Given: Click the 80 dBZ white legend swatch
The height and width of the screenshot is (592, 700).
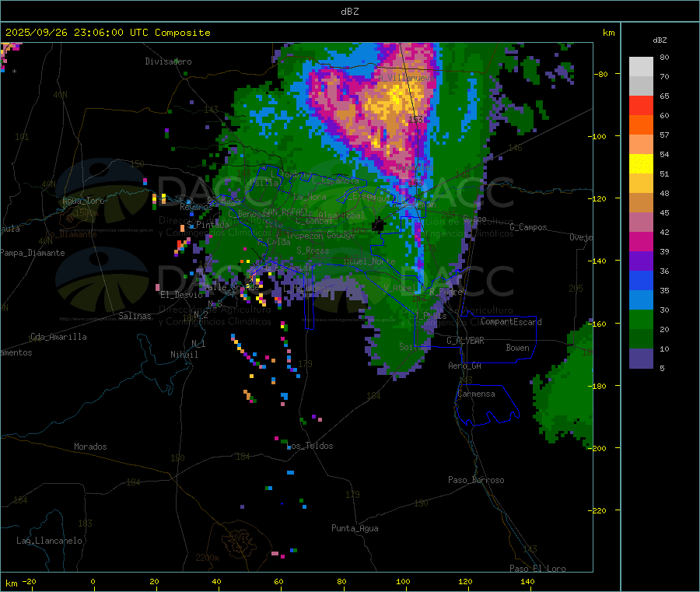Looking at the screenshot, I should tap(641, 67).
